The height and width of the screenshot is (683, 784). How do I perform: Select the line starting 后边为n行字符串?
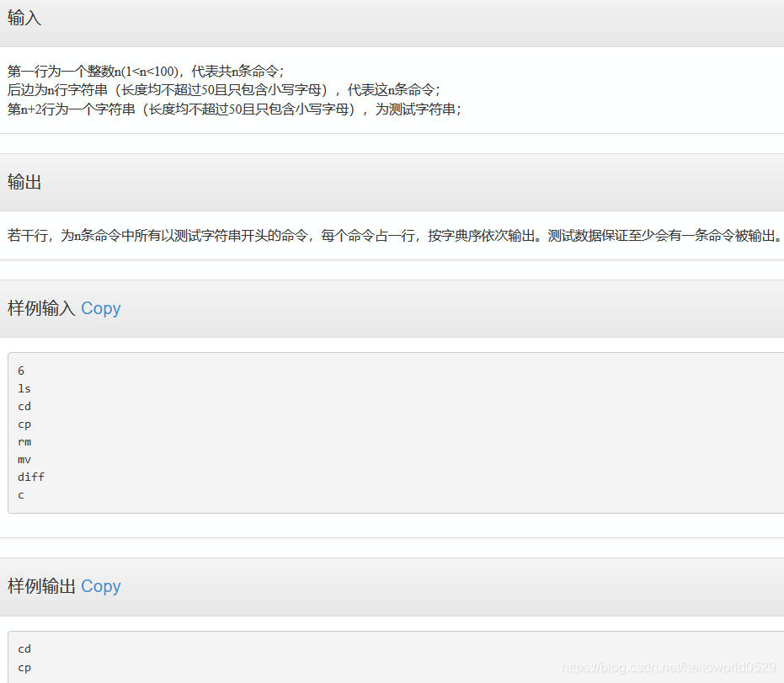[223, 90]
